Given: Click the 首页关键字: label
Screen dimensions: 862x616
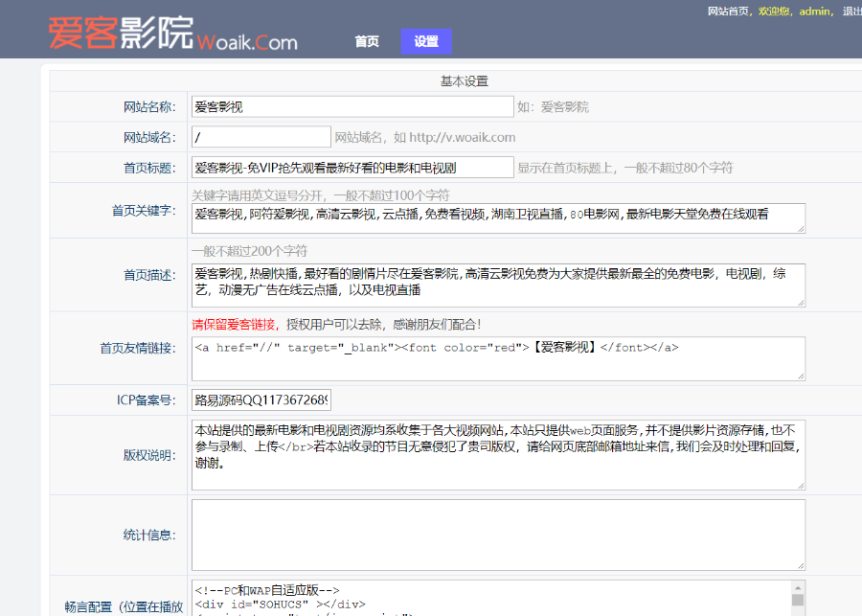Looking at the screenshot, I should [144, 211].
